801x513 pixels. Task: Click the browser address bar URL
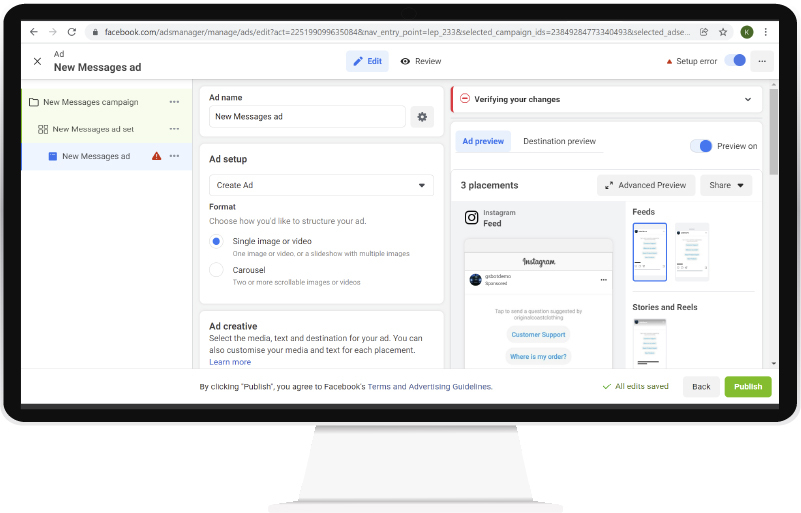point(397,32)
